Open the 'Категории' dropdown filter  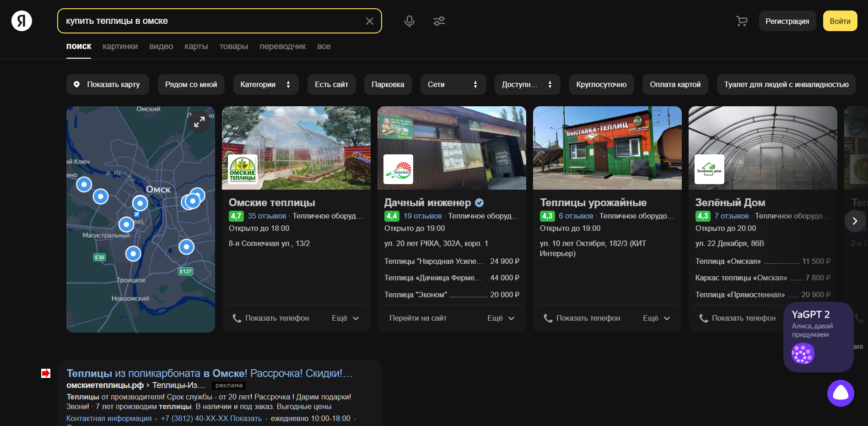265,85
